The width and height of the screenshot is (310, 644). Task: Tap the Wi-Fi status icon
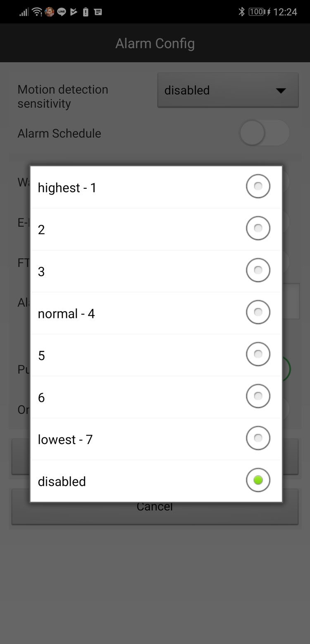coord(37,12)
